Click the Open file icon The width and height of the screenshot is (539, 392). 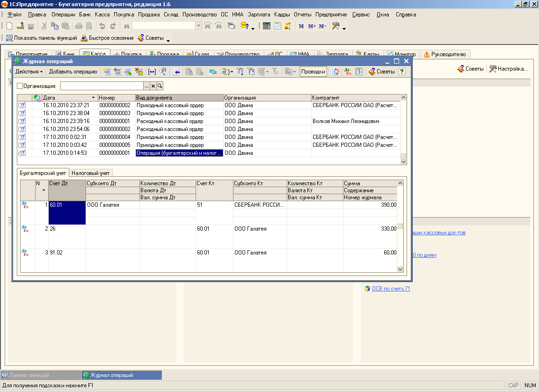20,26
